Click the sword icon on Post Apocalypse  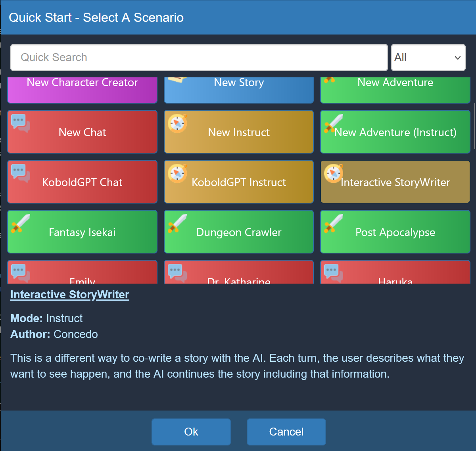(334, 223)
